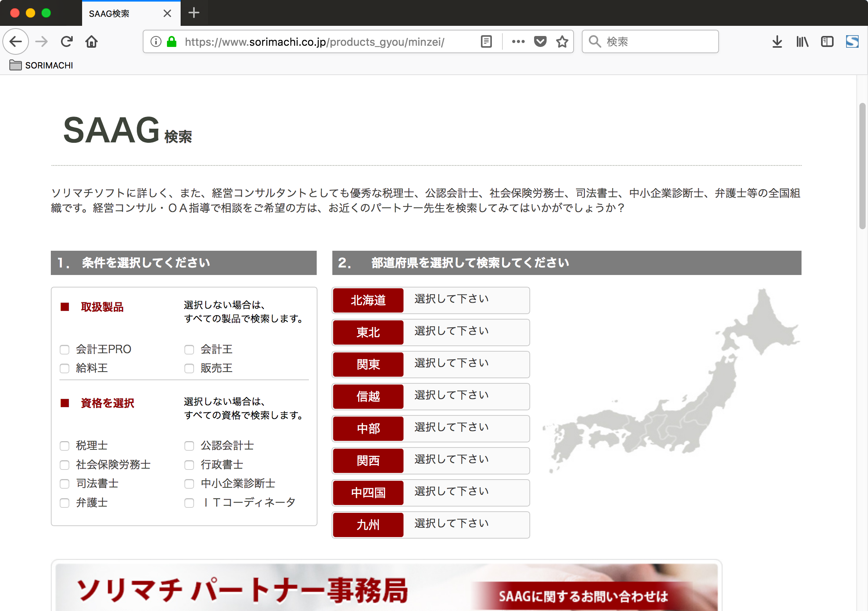This screenshot has height=611, width=868.
Task: Open the library bookshelf icon
Action: pos(802,41)
